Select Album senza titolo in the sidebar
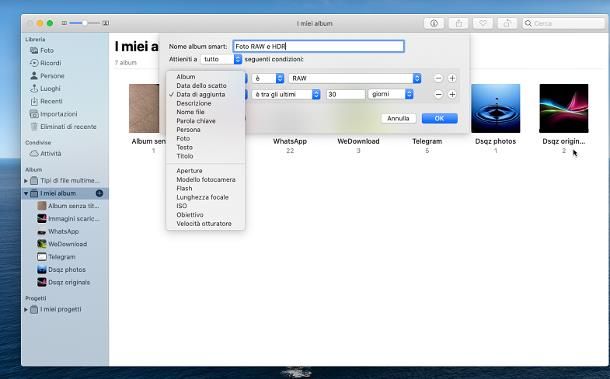Screen dimensions: 610x379 click(73, 206)
